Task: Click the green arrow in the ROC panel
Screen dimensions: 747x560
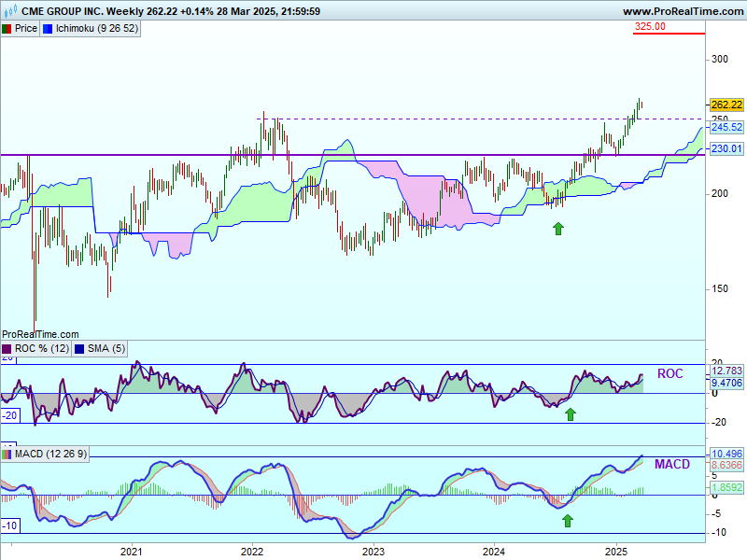Action: (x=571, y=413)
